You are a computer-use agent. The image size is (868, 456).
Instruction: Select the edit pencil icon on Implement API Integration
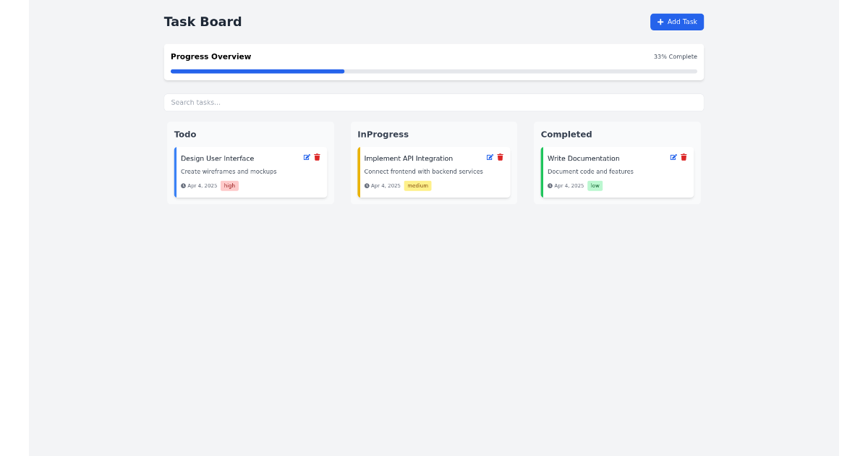[490, 157]
